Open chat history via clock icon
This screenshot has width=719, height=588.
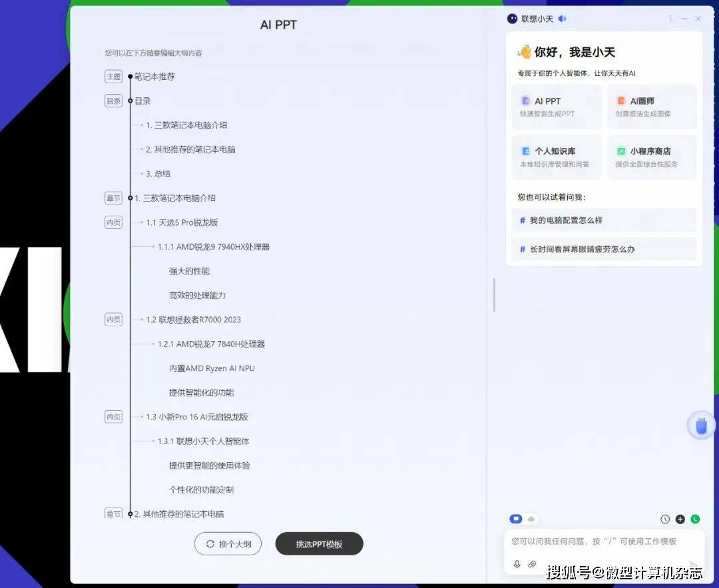665,519
